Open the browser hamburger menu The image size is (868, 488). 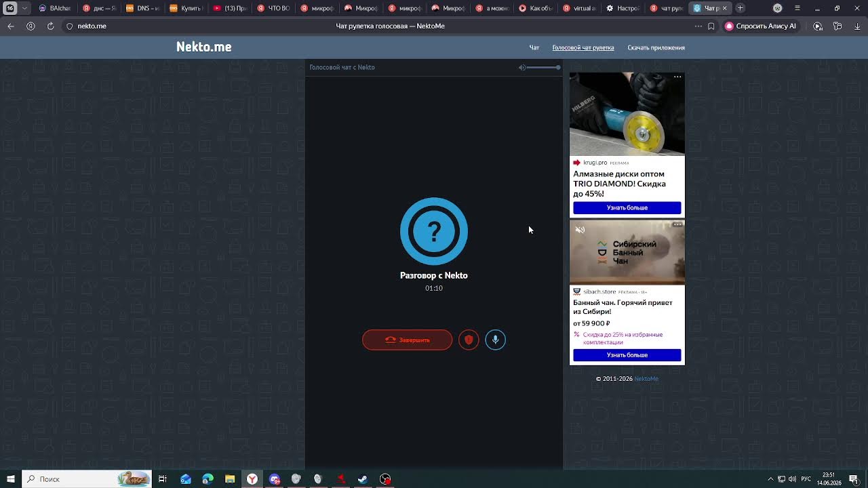tap(797, 8)
